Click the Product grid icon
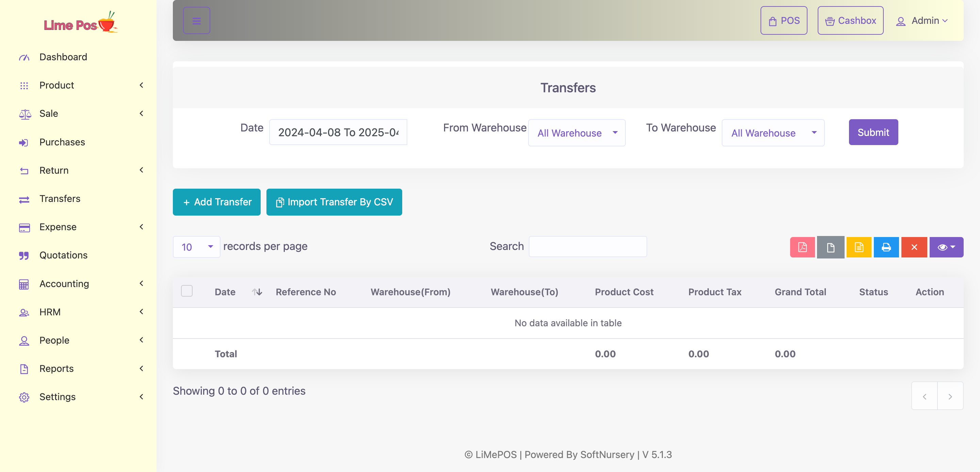980x472 pixels. [x=24, y=85]
